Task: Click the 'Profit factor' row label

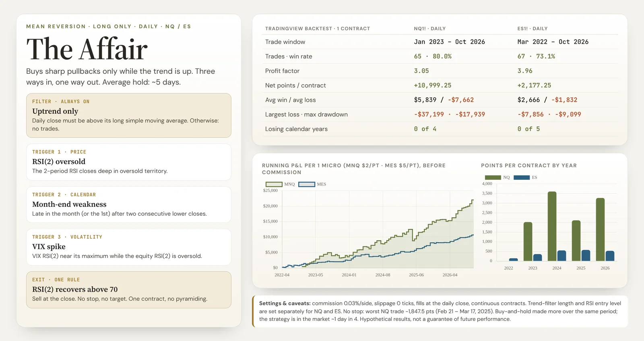Action: pos(282,71)
